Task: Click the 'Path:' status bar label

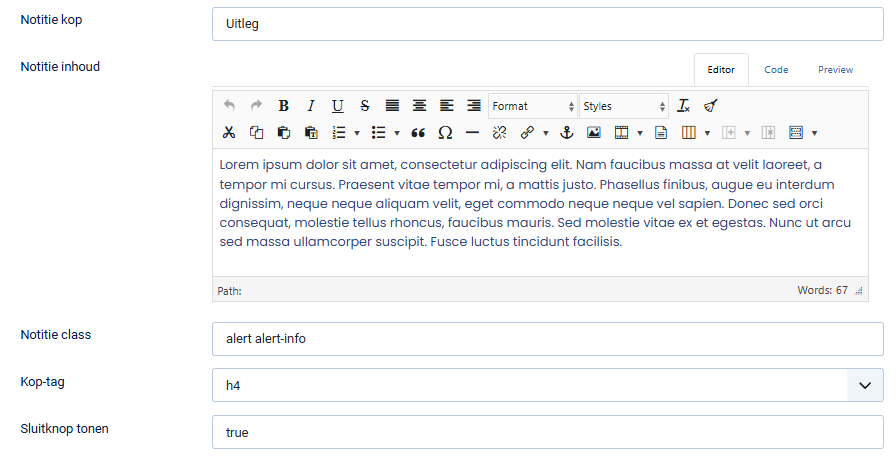Action: (x=229, y=291)
